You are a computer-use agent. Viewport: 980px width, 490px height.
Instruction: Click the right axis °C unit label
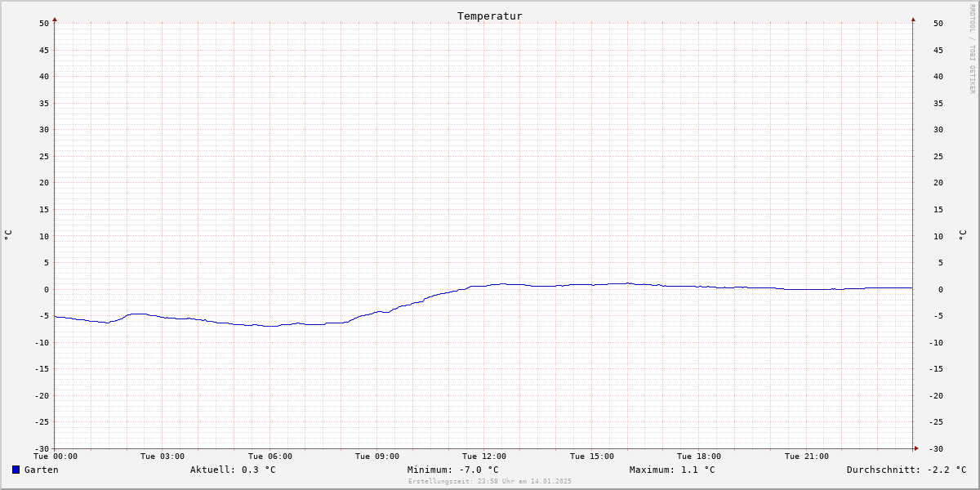coord(962,235)
